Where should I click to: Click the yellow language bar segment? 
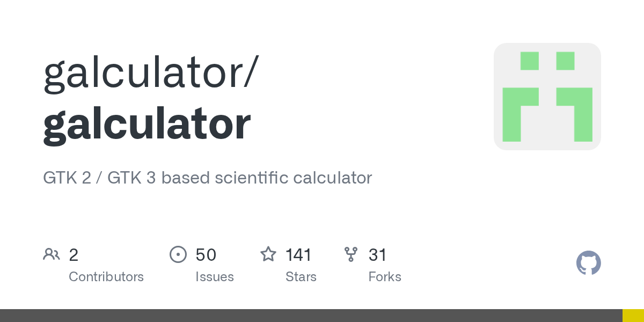click(633, 316)
